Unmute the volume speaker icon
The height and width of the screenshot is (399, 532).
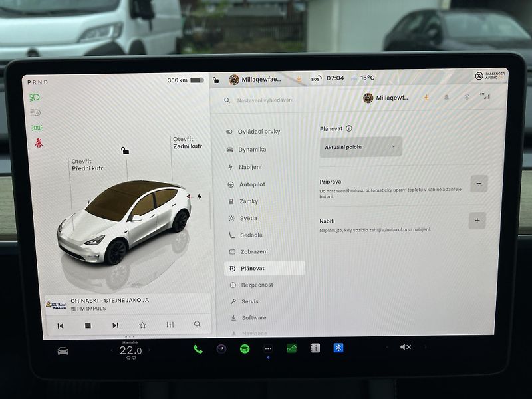[406, 347]
